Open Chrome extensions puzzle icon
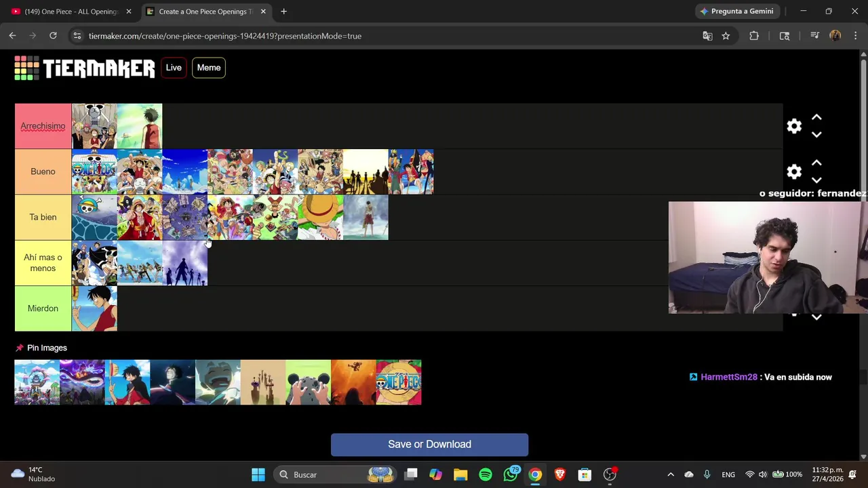868x488 pixels. click(754, 36)
